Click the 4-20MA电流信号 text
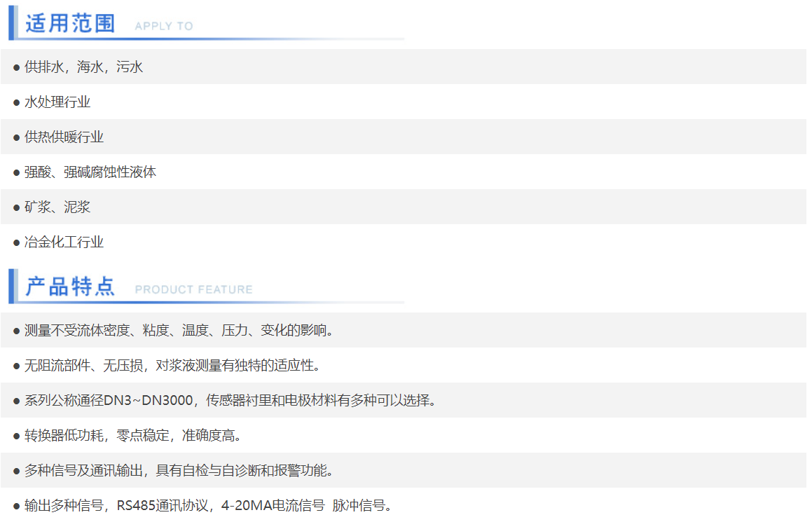Screen dimensions: 812x529 pyautogui.click(x=273, y=506)
